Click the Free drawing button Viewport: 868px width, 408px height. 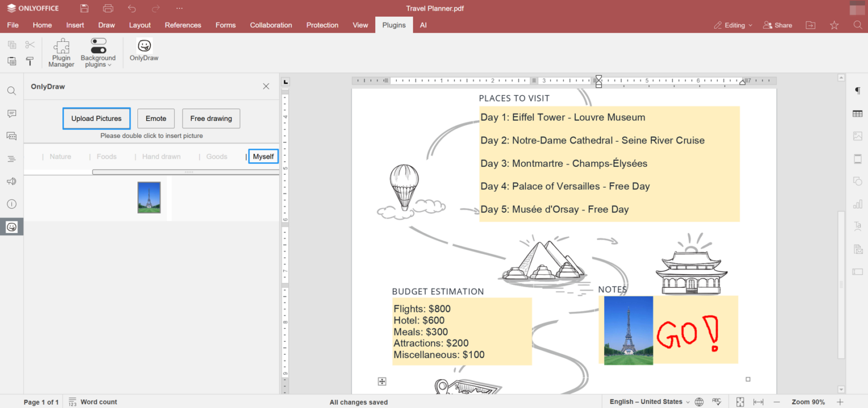pyautogui.click(x=211, y=119)
